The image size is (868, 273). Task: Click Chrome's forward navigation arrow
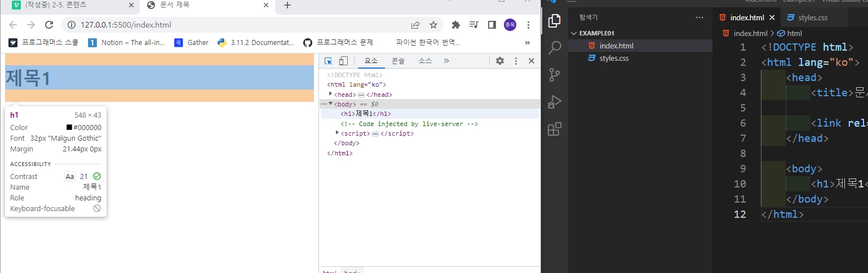click(31, 25)
